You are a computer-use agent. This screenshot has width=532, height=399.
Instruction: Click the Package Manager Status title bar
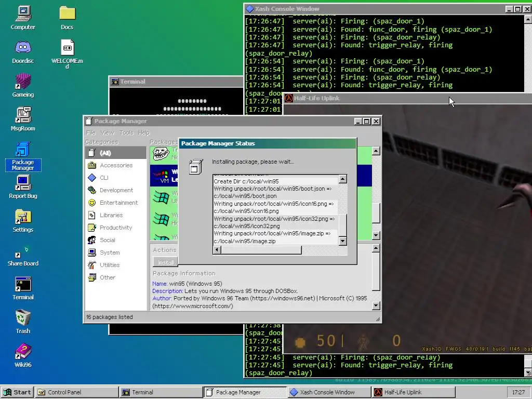(268, 143)
